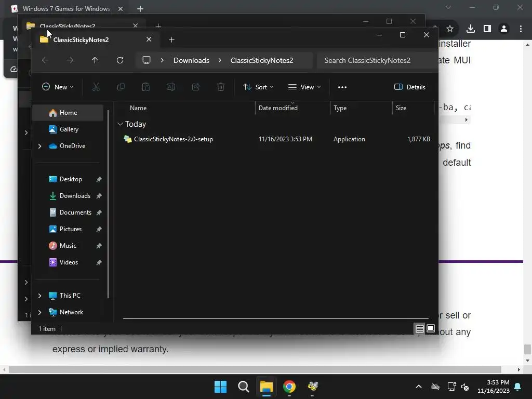The image size is (532, 399).
Task: Click File Explorer icon on taskbar
Action: point(267,387)
